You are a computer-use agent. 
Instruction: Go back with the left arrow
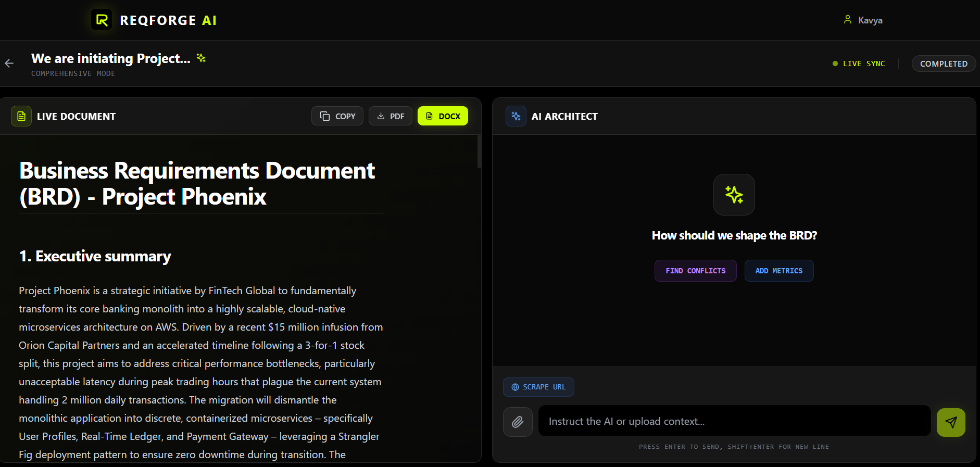click(x=9, y=64)
